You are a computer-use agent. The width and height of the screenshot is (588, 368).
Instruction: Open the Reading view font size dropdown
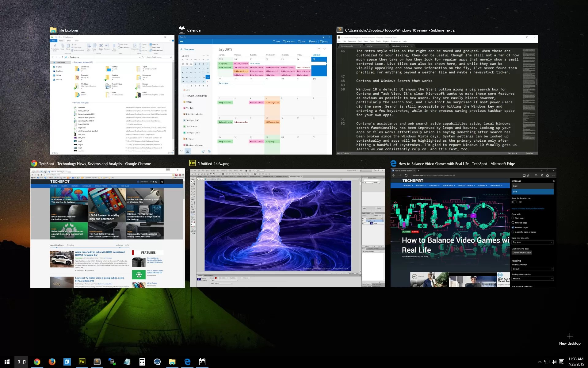[x=533, y=279]
